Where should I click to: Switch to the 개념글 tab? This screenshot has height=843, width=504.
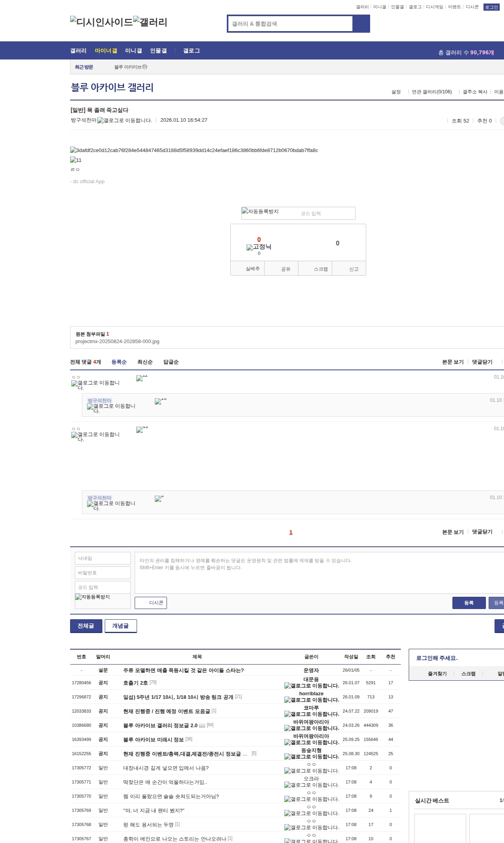point(120,626)
